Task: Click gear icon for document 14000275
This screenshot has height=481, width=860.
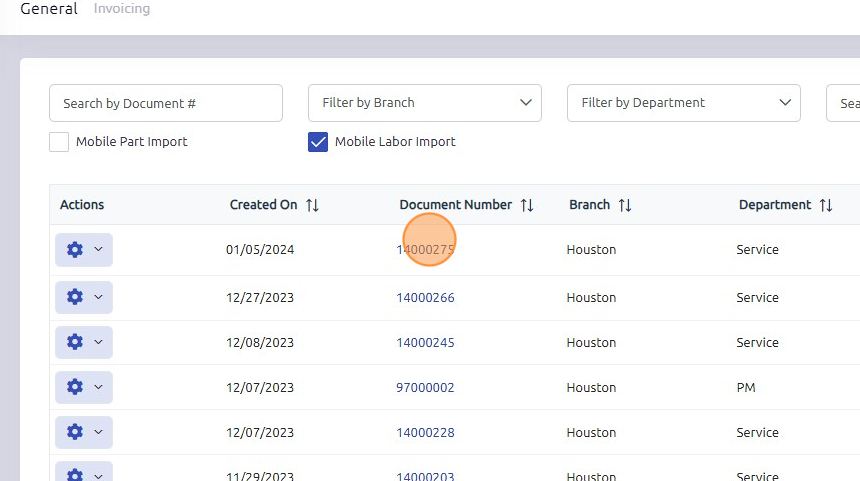Action: (x=75, y=250)
